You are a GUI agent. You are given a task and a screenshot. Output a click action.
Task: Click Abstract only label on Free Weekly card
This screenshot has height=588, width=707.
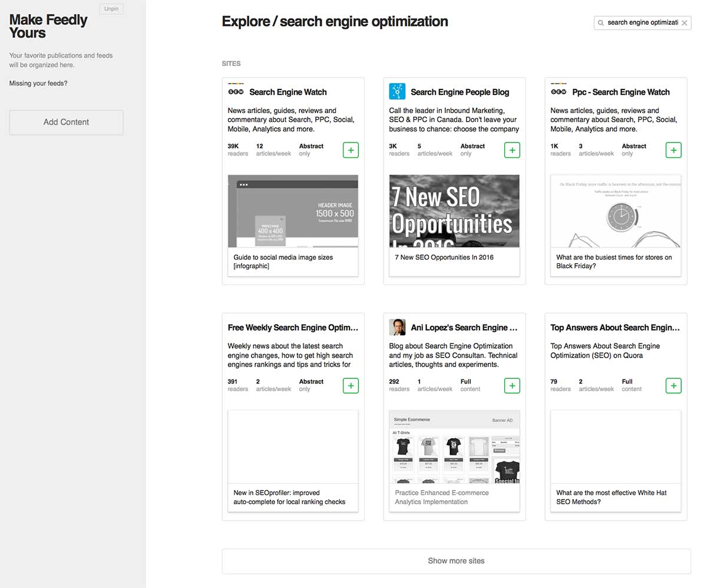[311, 385]
